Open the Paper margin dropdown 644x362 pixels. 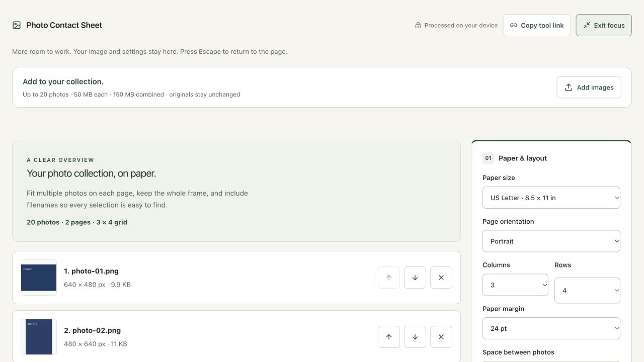coord(551,328)
